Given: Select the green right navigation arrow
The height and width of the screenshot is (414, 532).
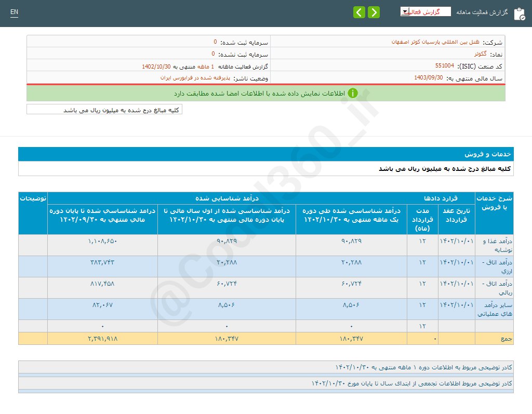Looking at the screenshot, I should coord(374,11).
